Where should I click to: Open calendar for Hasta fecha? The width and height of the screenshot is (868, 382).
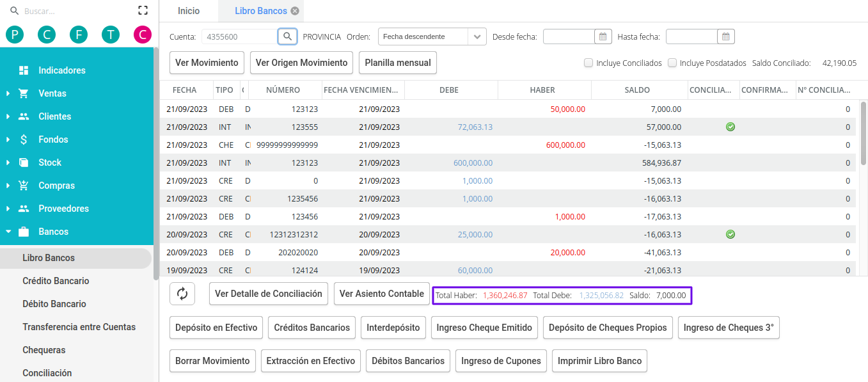[725, 36]
